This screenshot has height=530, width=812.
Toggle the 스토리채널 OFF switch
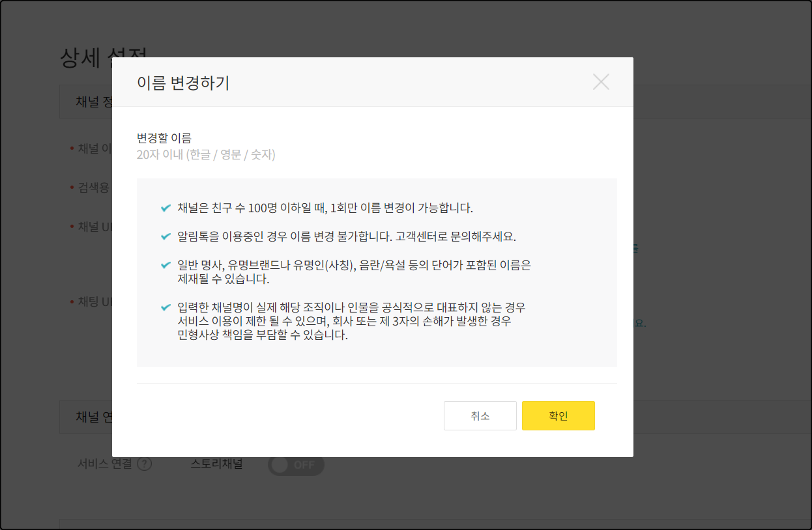point(296,465)
